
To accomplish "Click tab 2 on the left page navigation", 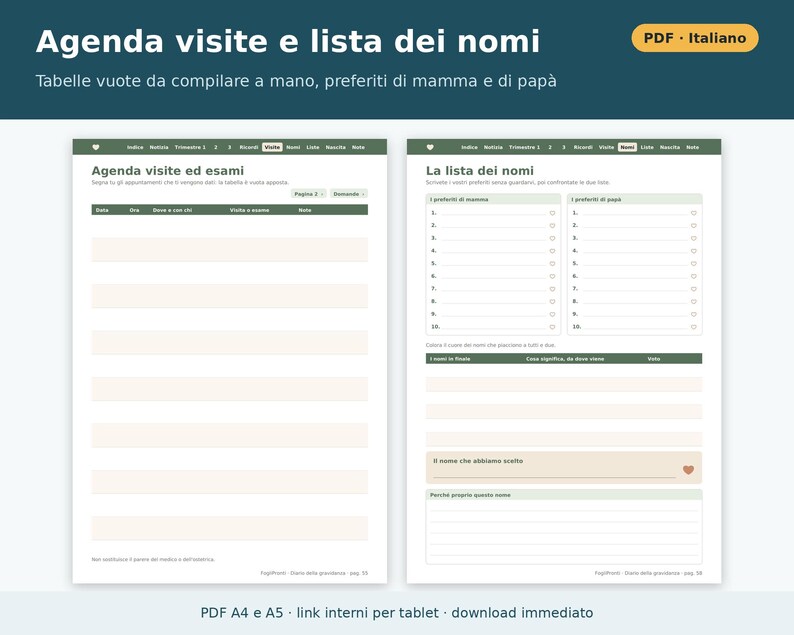I will pyautogui.click(x=216, y=147).
